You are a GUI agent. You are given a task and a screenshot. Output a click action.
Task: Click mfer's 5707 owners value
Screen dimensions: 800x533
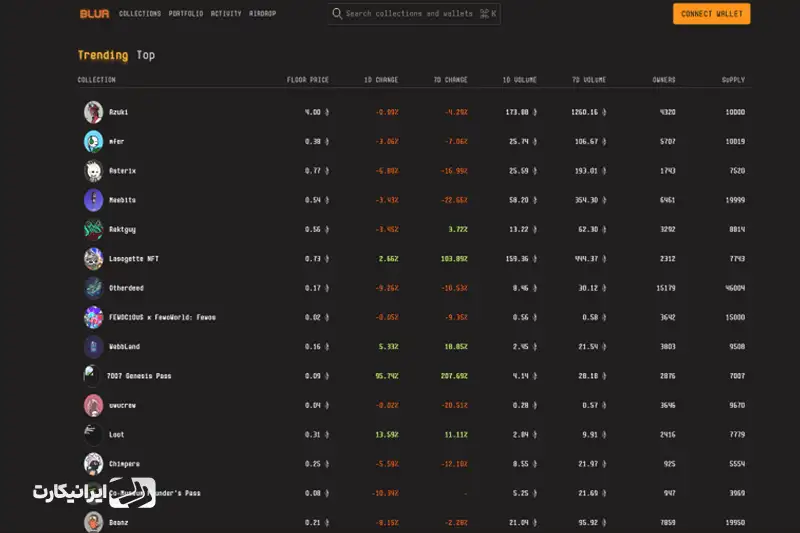click(667, 141)
